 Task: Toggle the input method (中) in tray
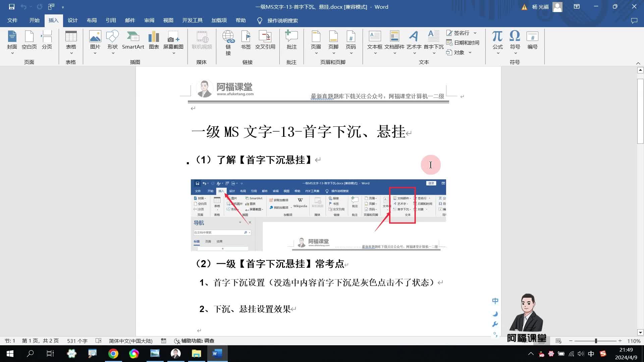[591, 354]
